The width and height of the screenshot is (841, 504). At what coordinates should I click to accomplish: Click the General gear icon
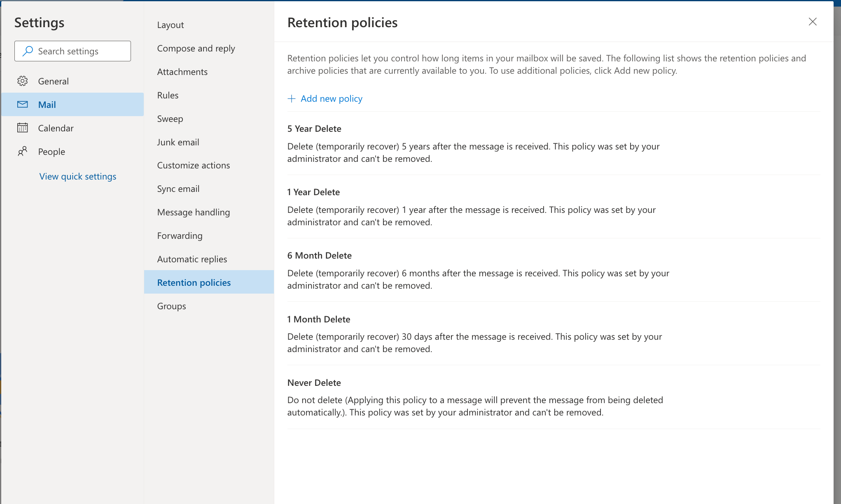point(23,81)
